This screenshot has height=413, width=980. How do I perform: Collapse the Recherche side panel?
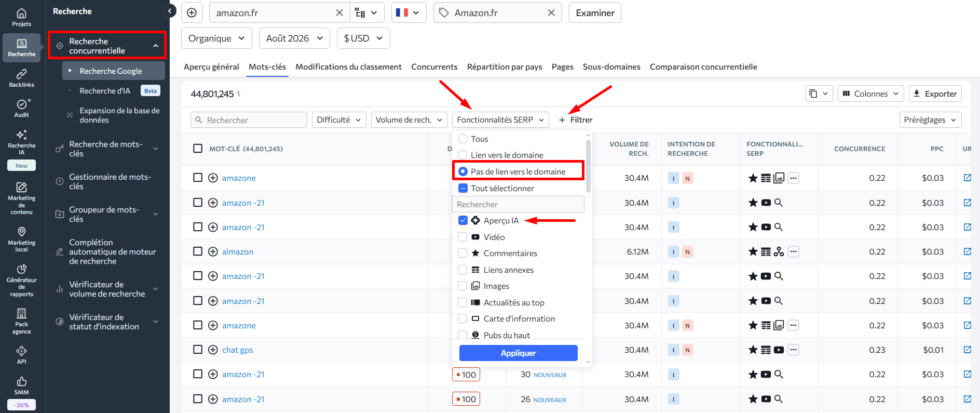pyautogui.click(x=169, y=11)
